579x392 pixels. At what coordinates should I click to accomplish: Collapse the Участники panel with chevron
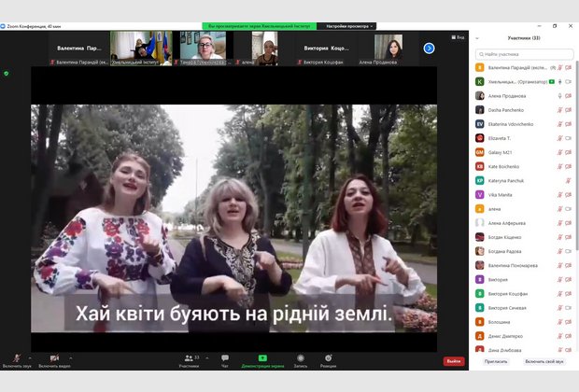coord(478,38)
